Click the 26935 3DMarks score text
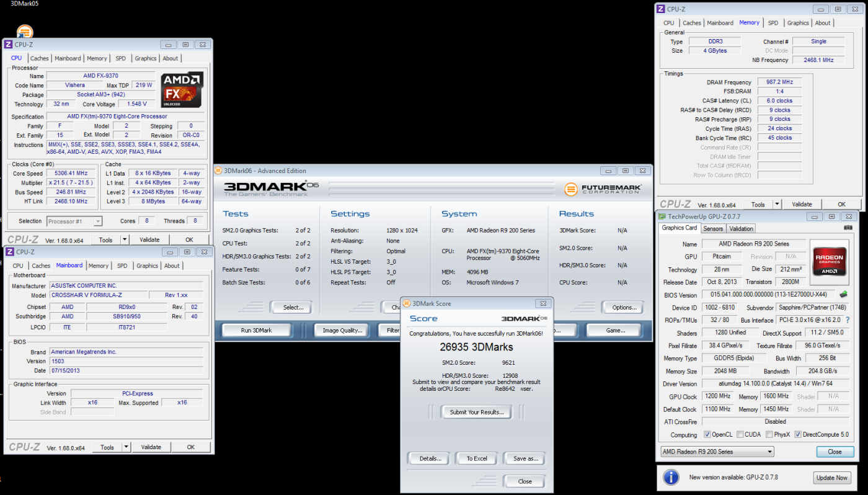 [x=476, y=347]
